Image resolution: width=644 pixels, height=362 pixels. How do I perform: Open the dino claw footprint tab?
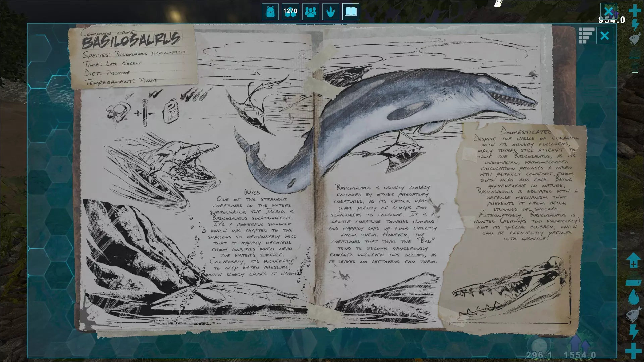[x=331, y=12]
